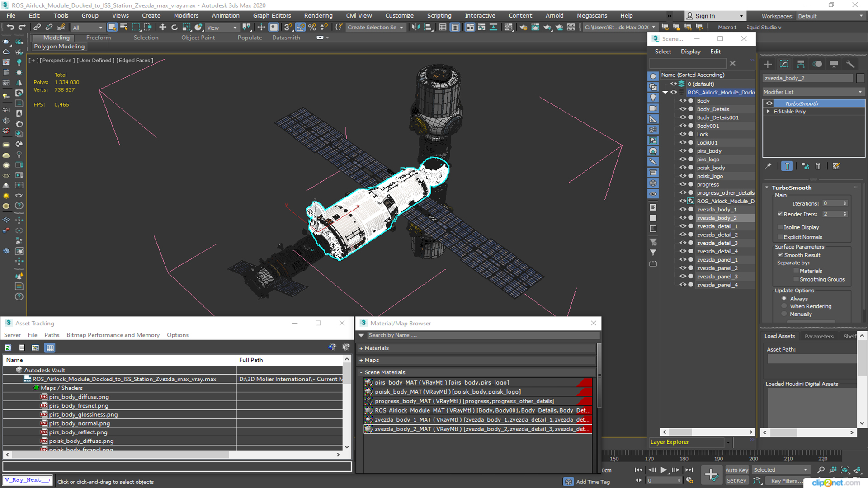868x488 pixels.
Task: Click Display Shapes filter in Scene Explorer
Action: click(x=653, y=87)
